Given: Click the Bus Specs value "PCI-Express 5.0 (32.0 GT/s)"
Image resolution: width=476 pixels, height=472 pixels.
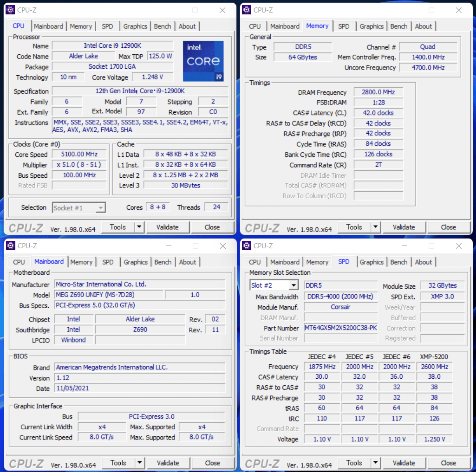Looking at the screenshot, I should 140,305.
